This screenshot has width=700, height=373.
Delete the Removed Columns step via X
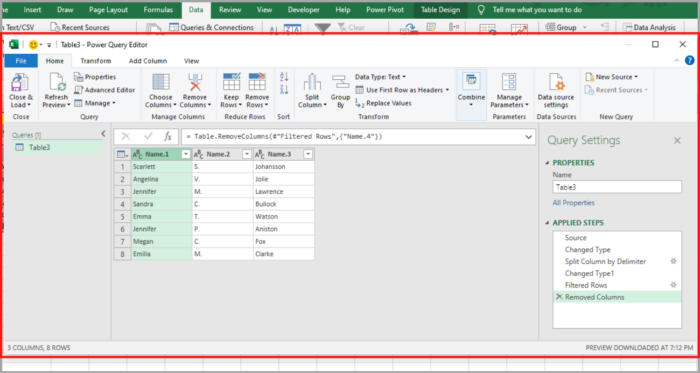click(x=558, y=297)
